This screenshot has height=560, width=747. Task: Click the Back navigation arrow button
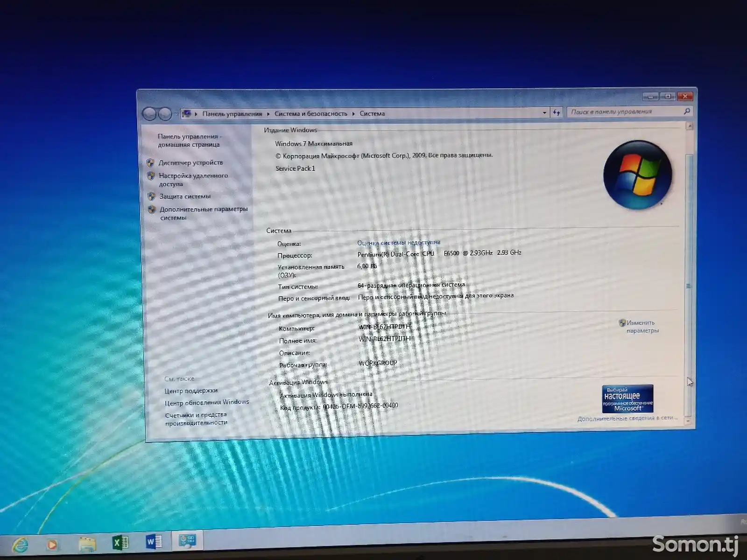tap(149, 113)
